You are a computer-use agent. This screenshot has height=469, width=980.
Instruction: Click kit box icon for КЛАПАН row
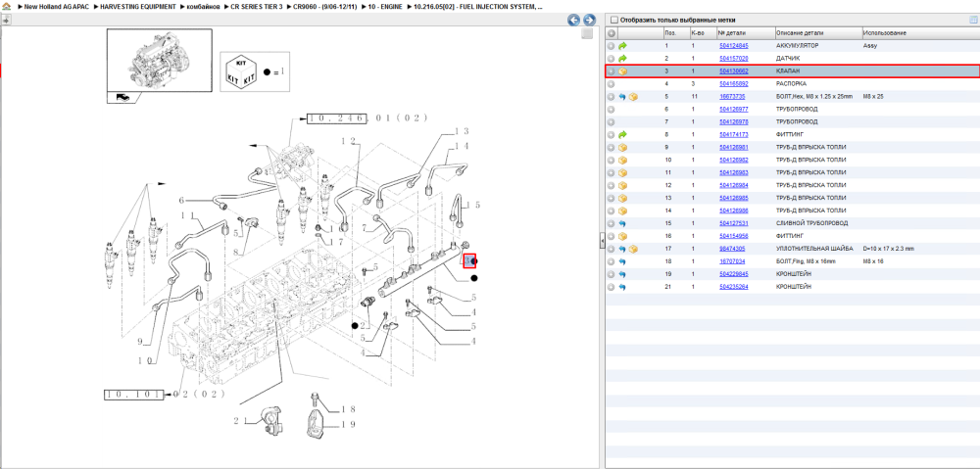(x=622, y=71)
